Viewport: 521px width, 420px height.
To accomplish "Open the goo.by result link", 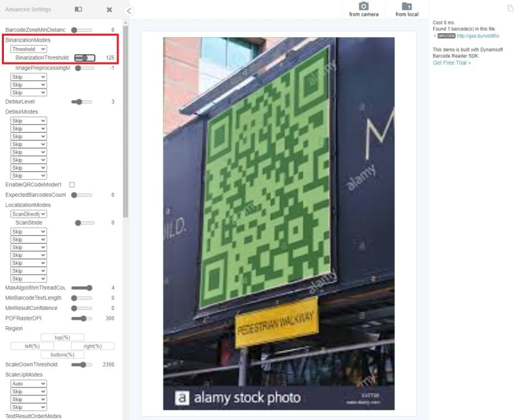I will coord(478,36).
